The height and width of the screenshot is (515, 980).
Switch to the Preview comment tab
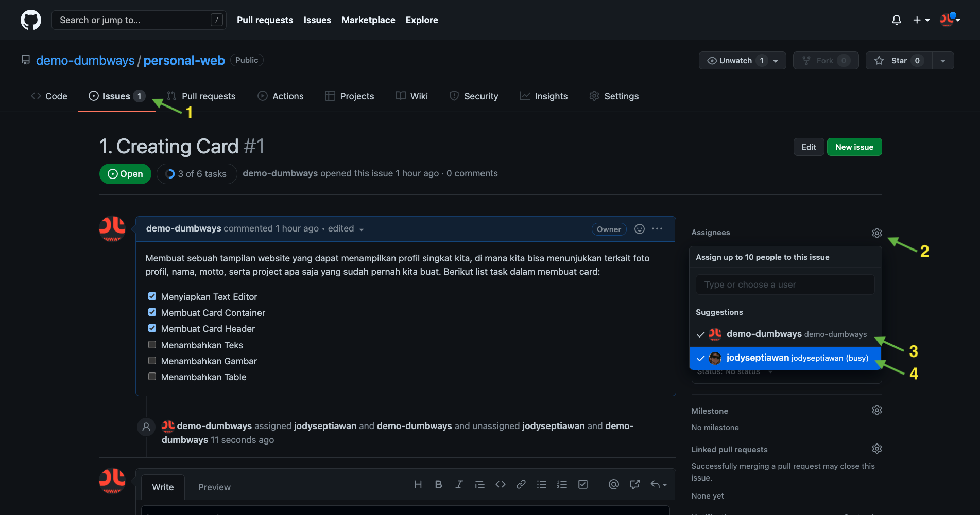point(214,487)
